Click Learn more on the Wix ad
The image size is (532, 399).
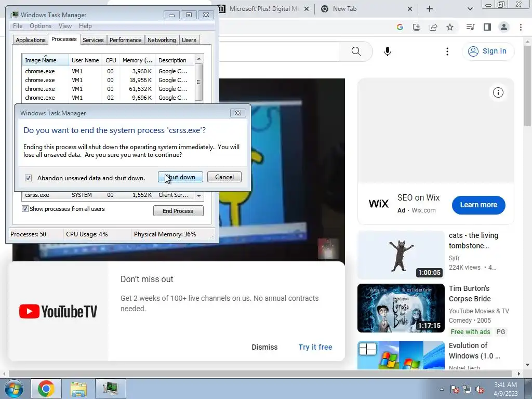click(478, 205)
